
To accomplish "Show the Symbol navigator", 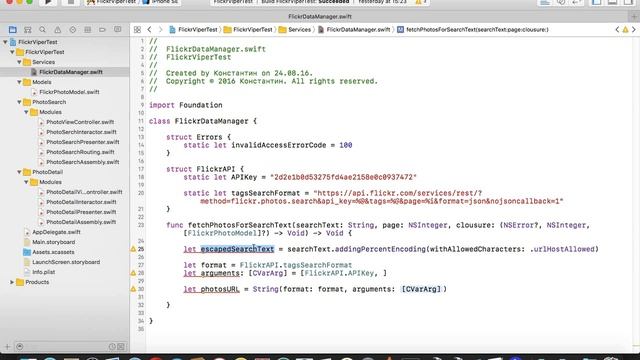I will pyautogui.click(x=28, y=29).
